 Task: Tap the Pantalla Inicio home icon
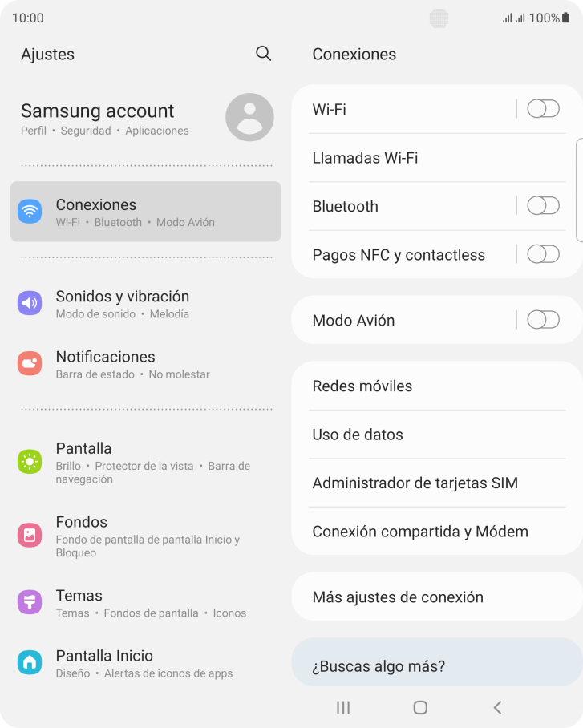click(30, 662)
